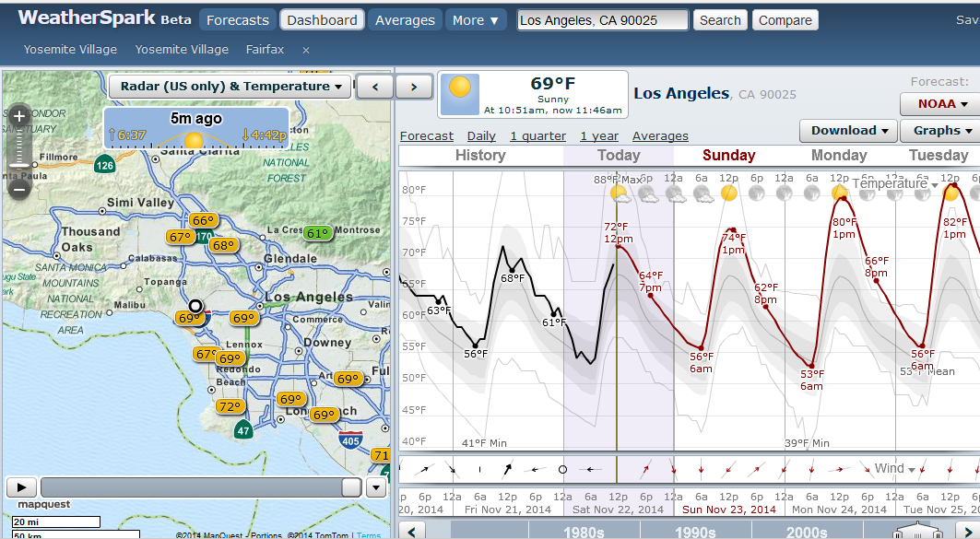
Task: Click the sun time widget showing 5m ago
Action: [196, 128]
